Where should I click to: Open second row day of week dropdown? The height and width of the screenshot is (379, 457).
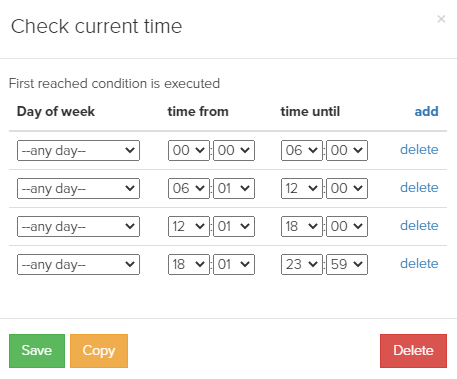pyautogui.click(x=78, y=188)
